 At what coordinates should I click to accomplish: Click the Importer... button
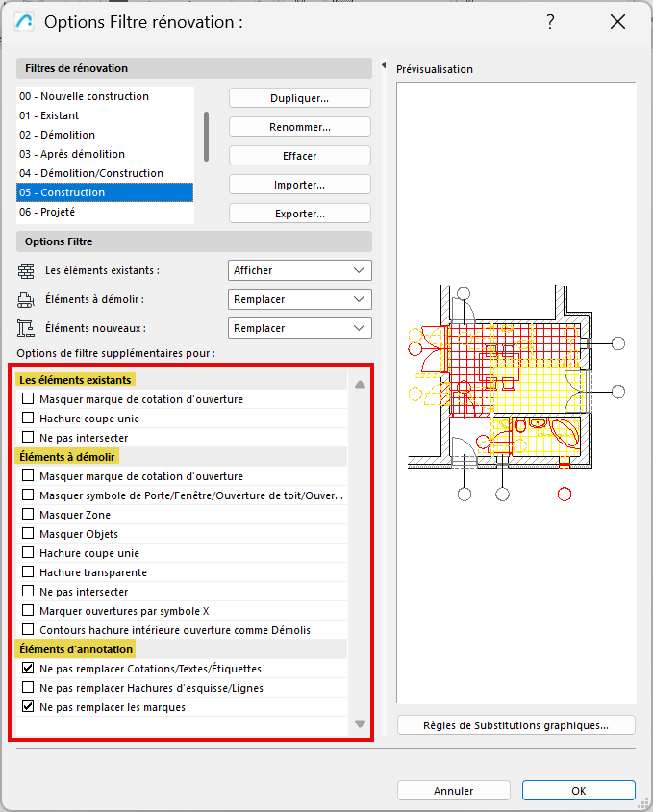300,185
